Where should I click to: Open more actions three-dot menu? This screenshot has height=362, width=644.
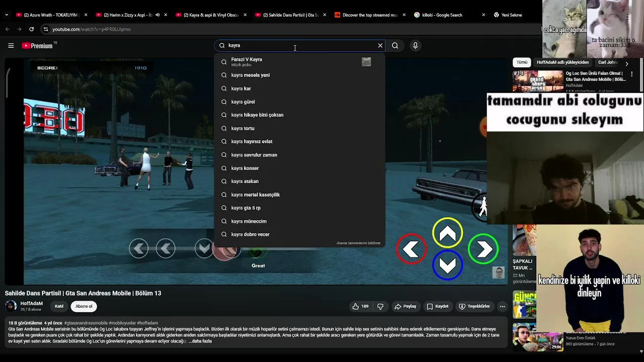click(x=502, y=306)
